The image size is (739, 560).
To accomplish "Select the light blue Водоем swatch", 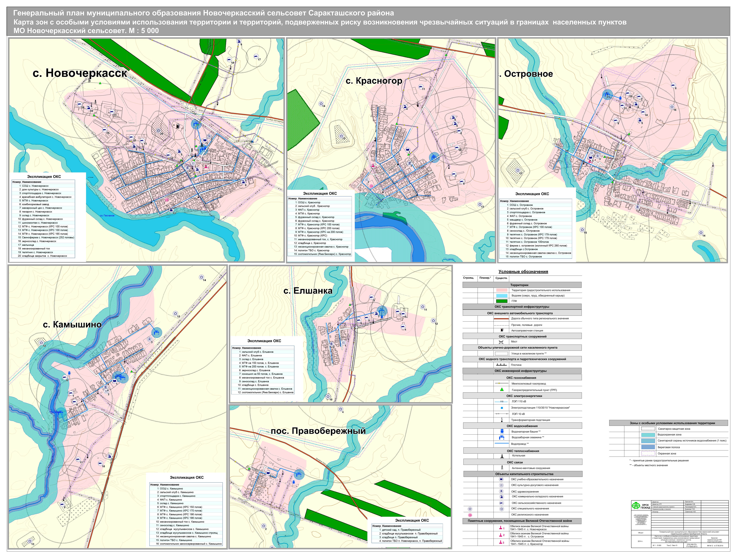I will 502,296.
